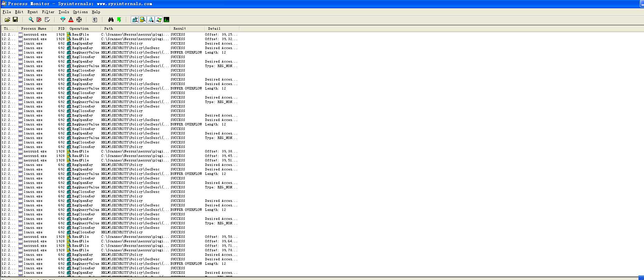Screen dimensions: 644x280
Task: Click the ReadFile icon in the 'Offset: 39, 38...' row
Action: (x=69, y=151)
